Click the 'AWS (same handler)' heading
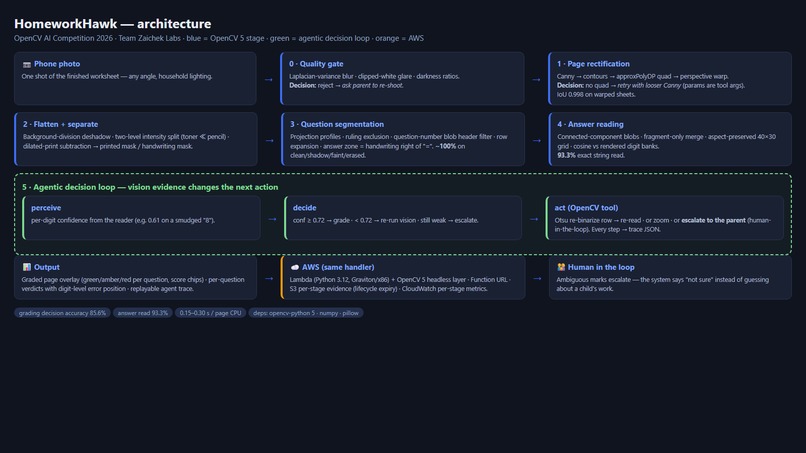Viewport: 806px width, 453px height. pos(338,267)
